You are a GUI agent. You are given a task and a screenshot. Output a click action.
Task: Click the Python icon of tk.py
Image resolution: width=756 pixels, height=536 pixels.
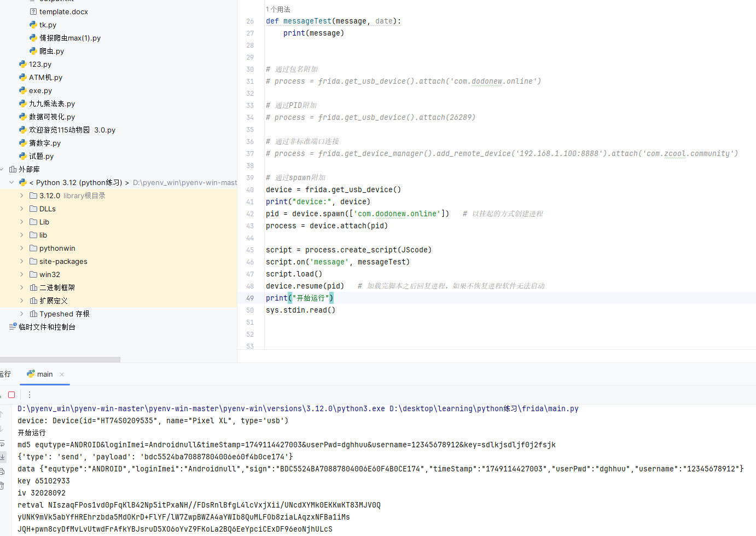(33, 25)
